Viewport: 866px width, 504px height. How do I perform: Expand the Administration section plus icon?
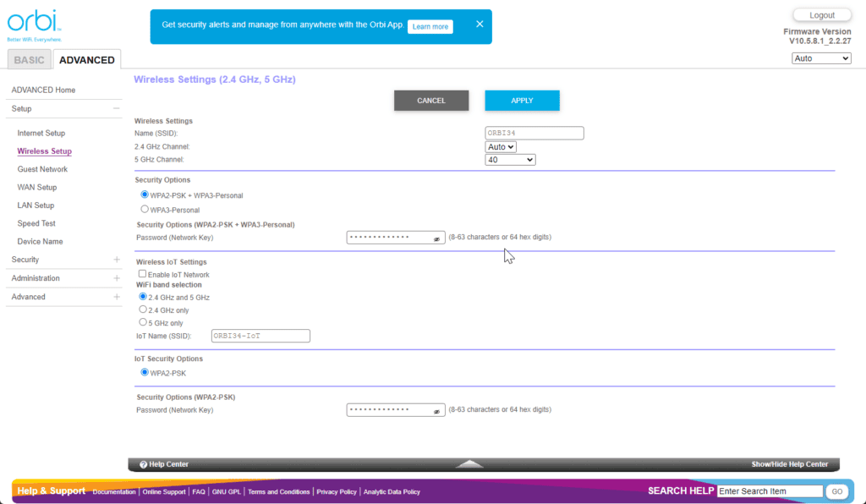[x=116, y=278]
